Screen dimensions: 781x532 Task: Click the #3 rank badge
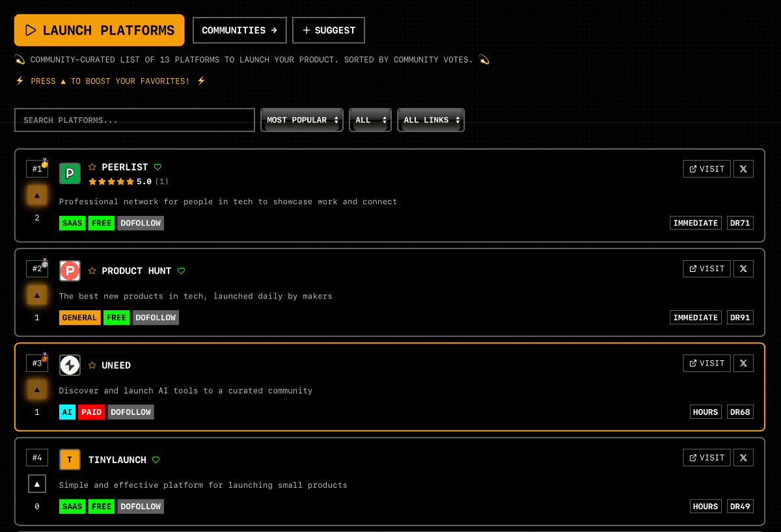(37, 363)
